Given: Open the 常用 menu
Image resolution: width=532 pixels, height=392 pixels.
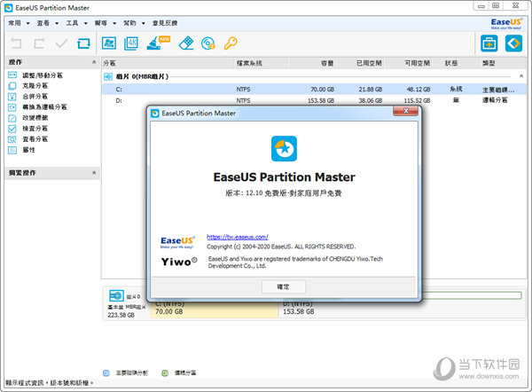Looking at the screenshot, I should click(x=14, y=23).
